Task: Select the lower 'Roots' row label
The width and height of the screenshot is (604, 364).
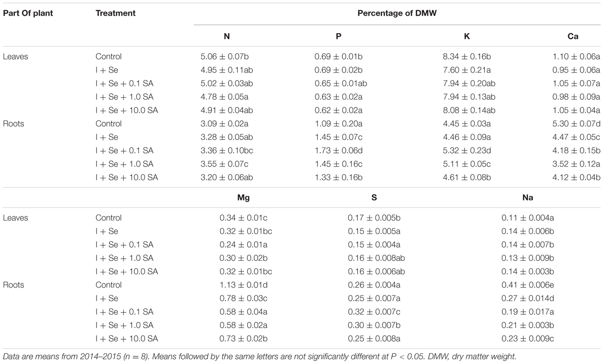Action: point(14,285)
